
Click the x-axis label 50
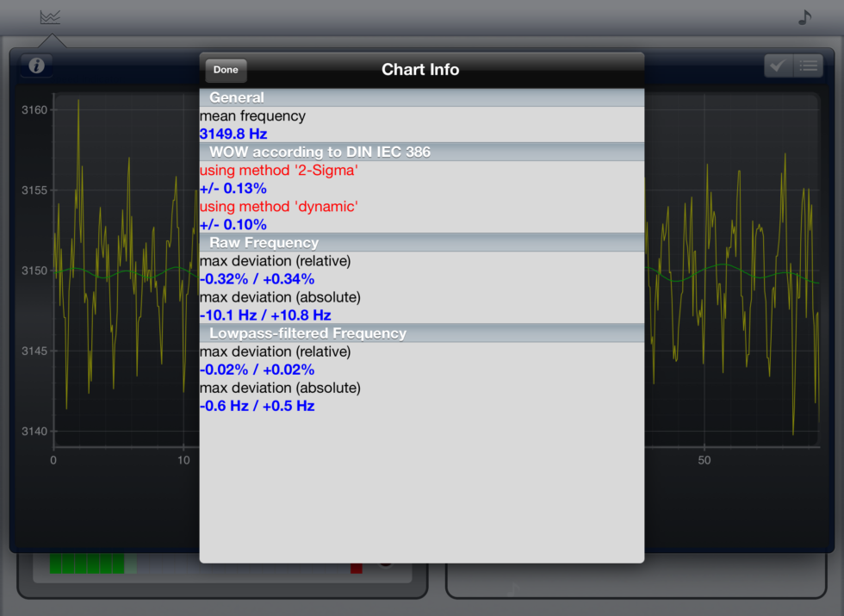[x=704, y=460]
